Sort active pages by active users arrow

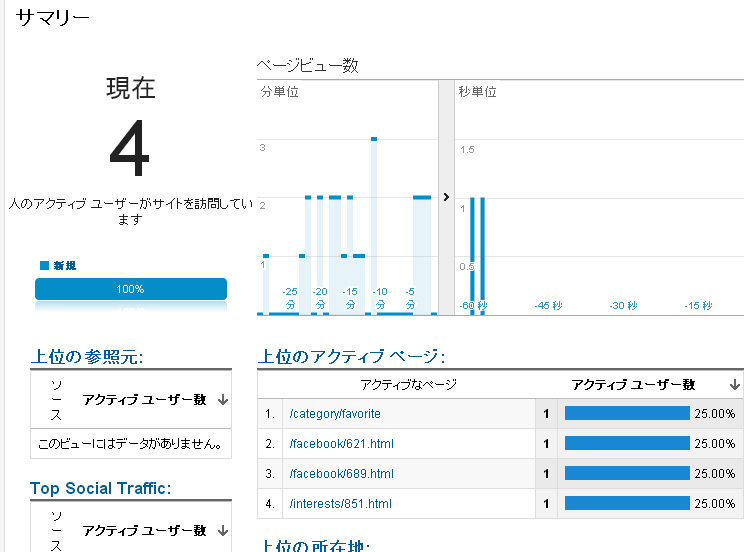[735, 384]
